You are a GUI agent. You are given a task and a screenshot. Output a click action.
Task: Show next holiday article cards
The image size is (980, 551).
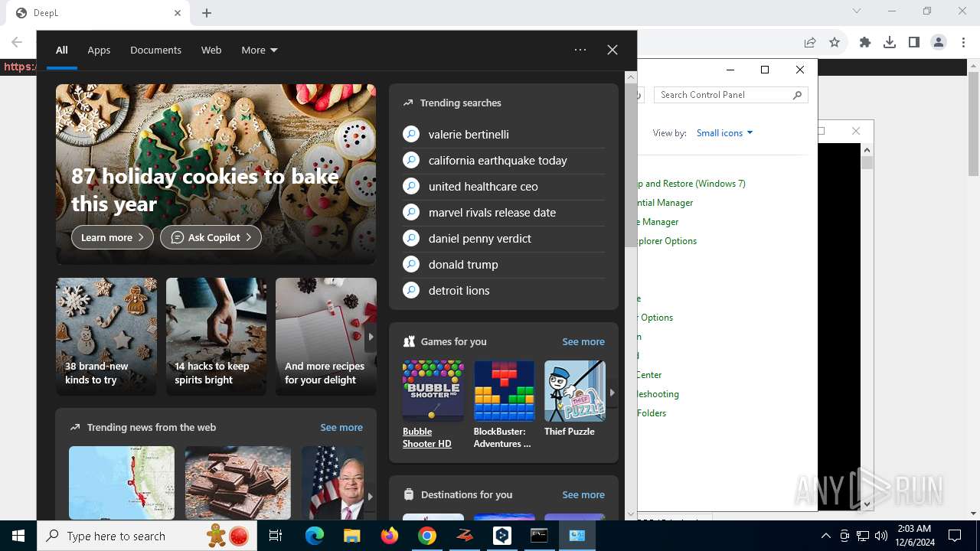pyautogui.click(x=371, y=337)
